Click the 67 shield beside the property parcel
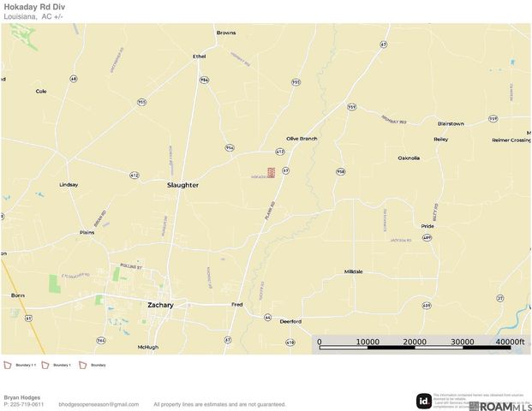 [x=285, y=170]
